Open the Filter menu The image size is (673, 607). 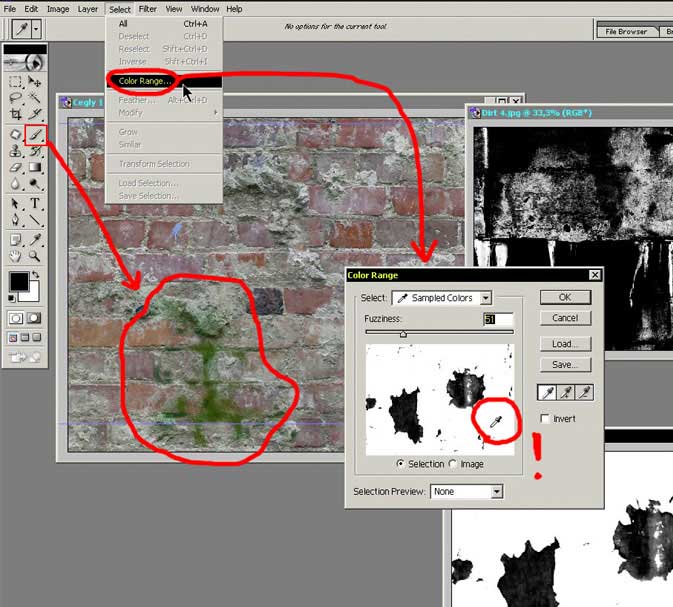pyautogui.click(x=147, y=9)
